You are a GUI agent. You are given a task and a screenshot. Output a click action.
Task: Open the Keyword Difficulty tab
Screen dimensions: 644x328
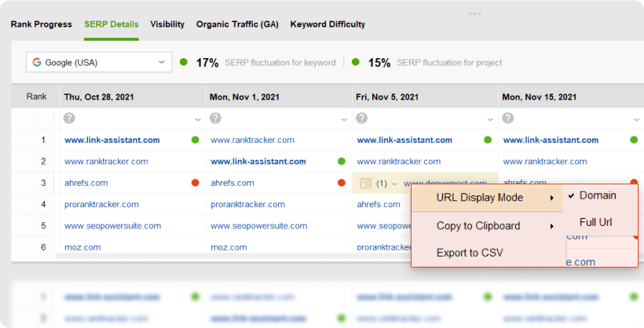click(x=327, y=24)
